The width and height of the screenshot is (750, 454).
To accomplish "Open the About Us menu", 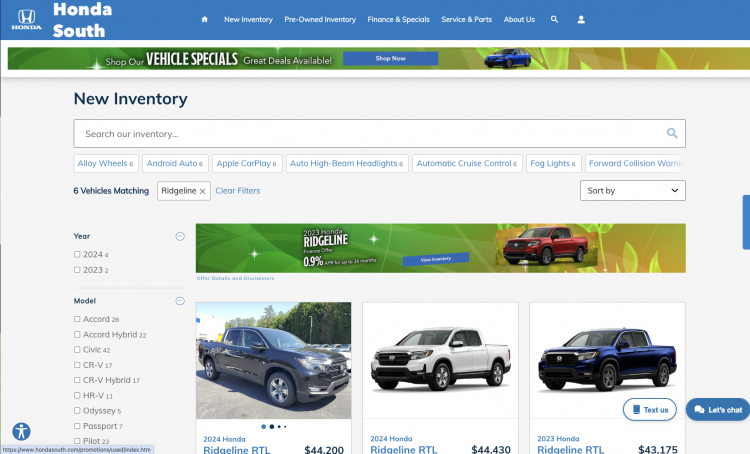I will [519, 20].
